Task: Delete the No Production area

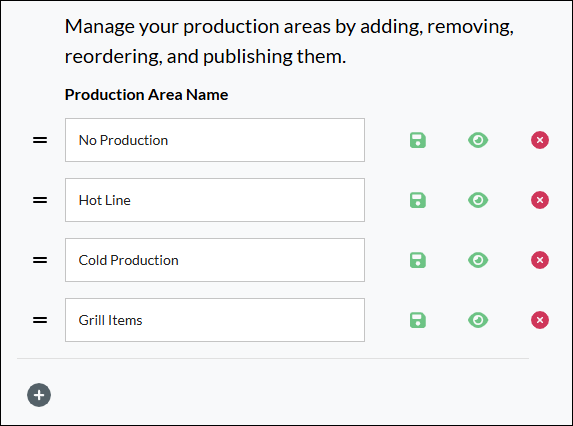Action: pos(540,140)
